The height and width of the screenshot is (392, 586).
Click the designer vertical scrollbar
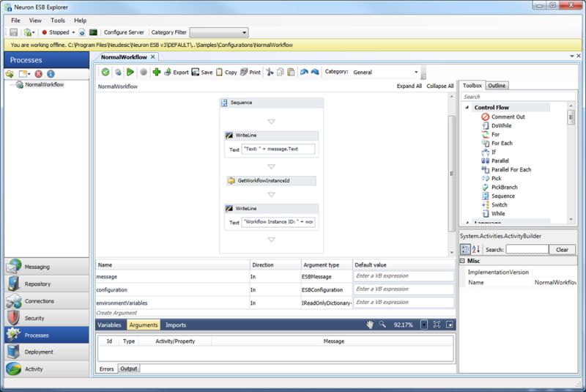[x=452, y=174]
